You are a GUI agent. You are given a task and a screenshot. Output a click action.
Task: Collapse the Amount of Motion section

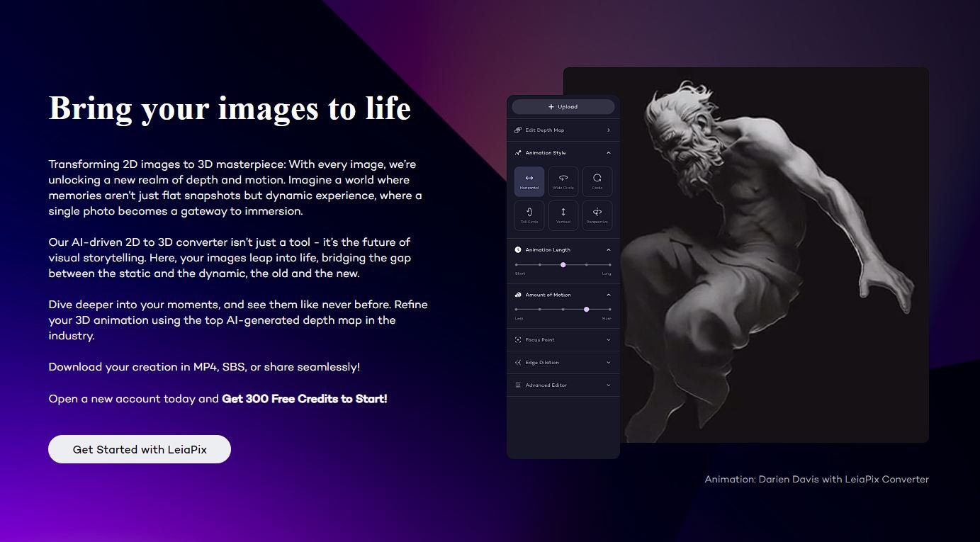pyautogui.click(x=609, y=295)
